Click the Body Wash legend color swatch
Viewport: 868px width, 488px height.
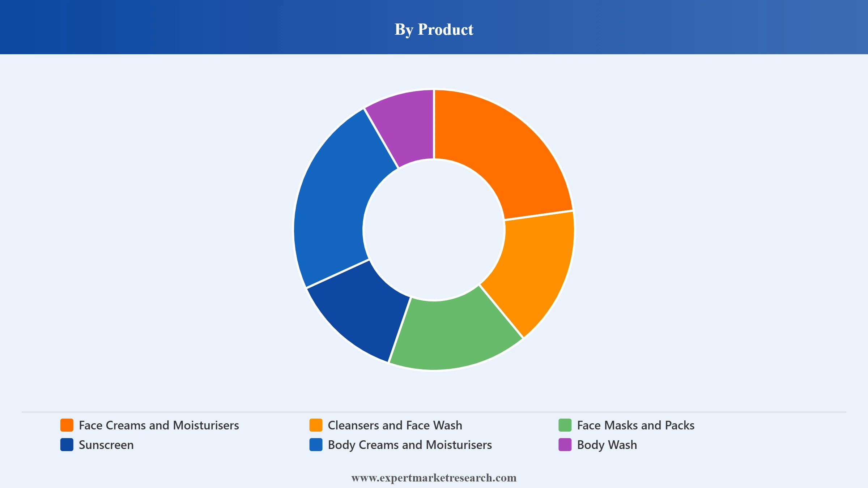pos(565,445)
